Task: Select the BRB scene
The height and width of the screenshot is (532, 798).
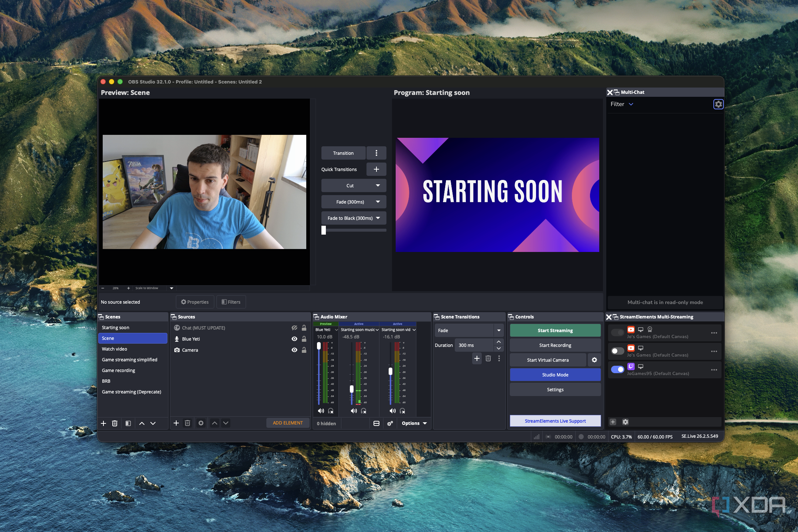Action: [133, 381]
